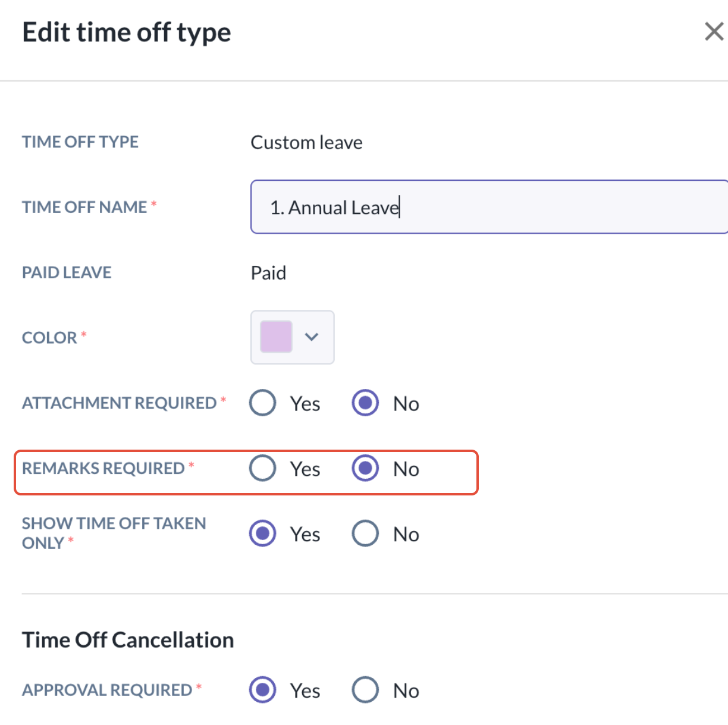Choose Yes for Show Time Off Taken Only
The image size is (728, 725).
[x=263, y=533]
